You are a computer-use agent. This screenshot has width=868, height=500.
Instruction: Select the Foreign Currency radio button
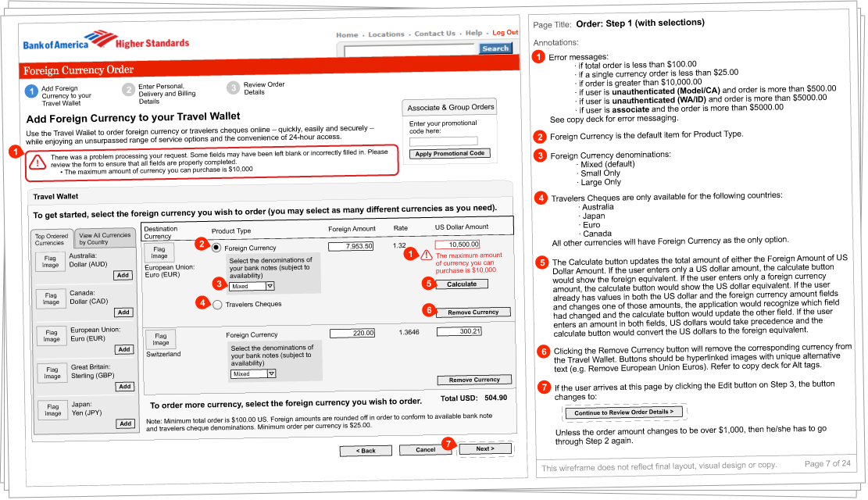tap(216, 248)
